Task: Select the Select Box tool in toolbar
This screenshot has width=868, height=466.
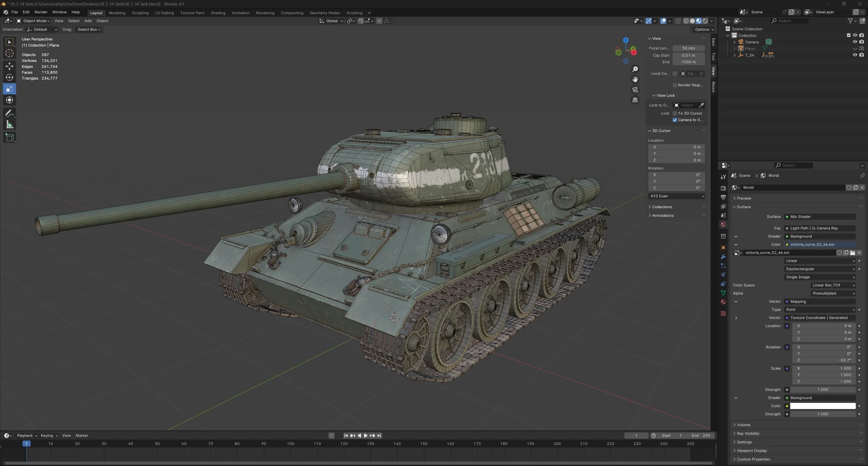Action: (x=9, y=42)
